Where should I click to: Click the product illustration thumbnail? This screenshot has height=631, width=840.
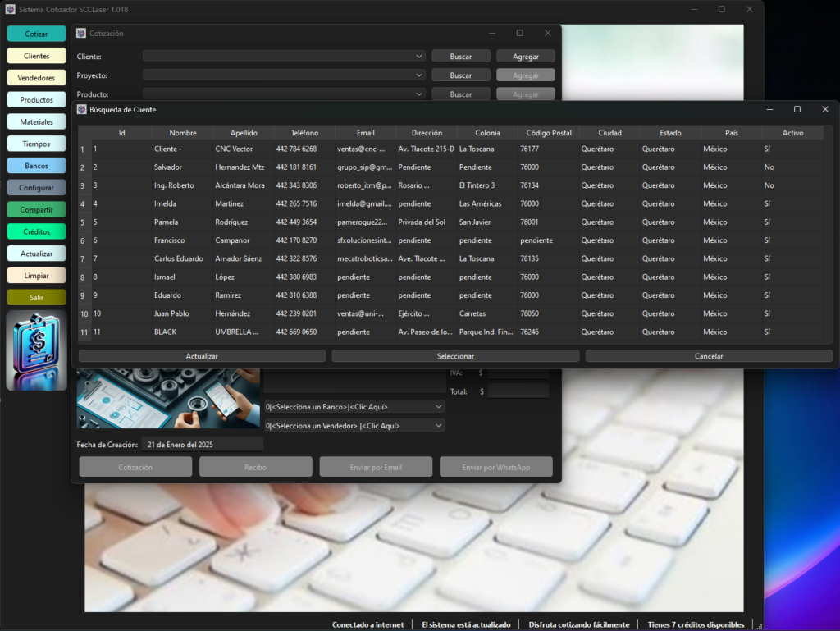point(168,398)
